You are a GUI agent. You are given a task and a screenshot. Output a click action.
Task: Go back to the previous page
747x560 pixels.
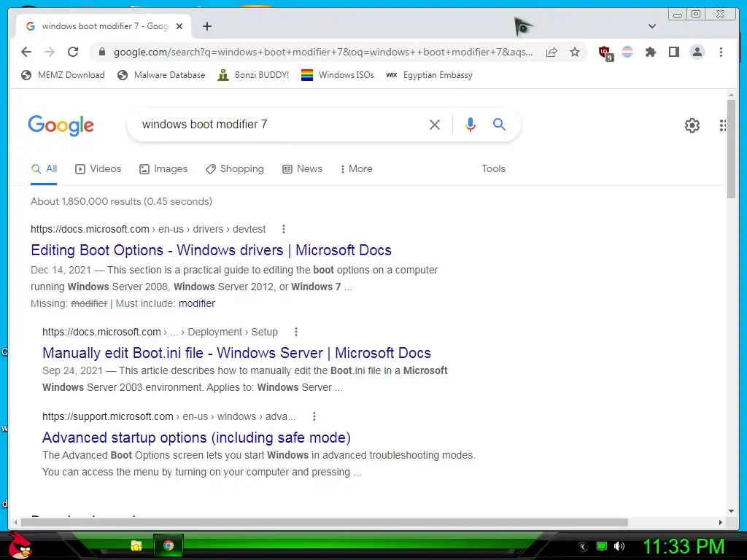[x=26, y=52]
